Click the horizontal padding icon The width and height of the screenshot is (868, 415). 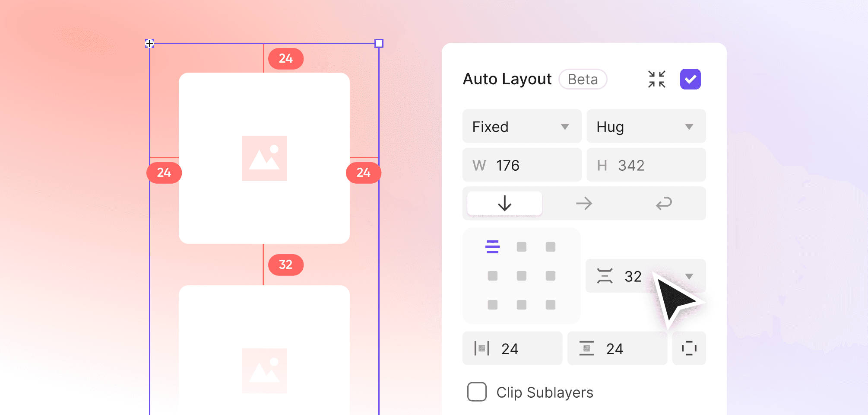pyautogui.click(x=483, y=348)
